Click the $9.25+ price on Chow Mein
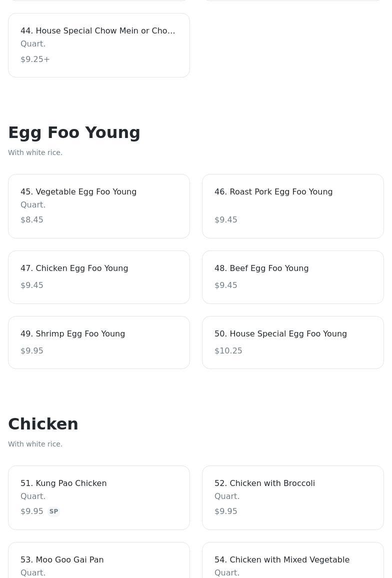 [35, 59]
